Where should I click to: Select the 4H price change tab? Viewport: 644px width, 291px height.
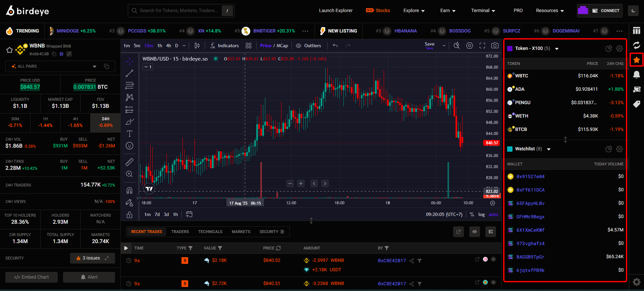[75, 123]
